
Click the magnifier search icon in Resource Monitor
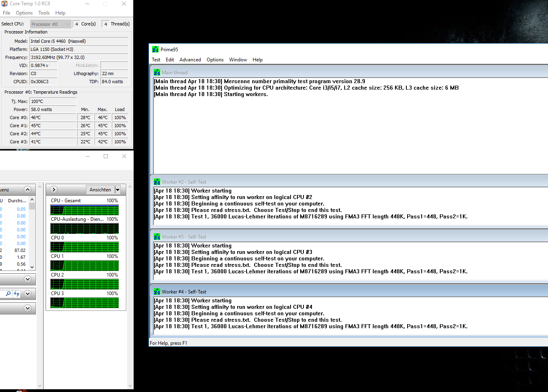[8, 294]
